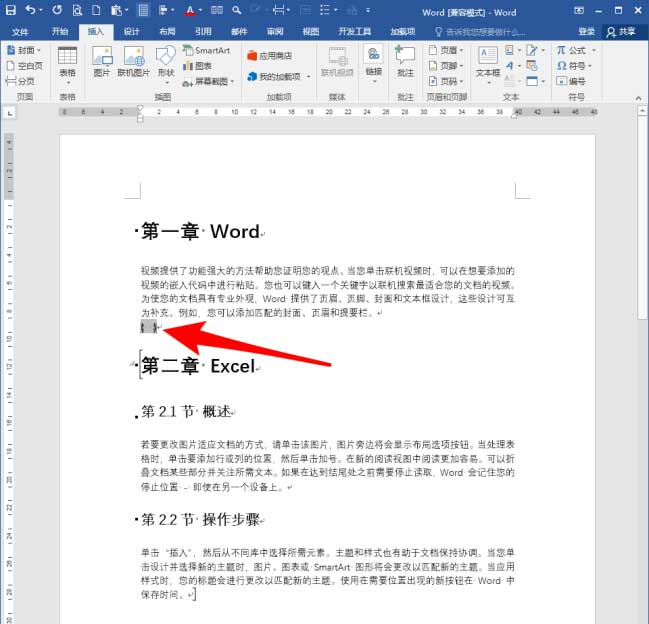
Task: Insert a 分页 page break
Action: [20, 80]
